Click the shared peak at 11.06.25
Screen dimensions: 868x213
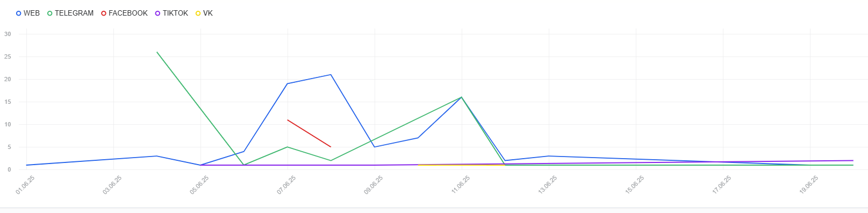(x=461, y=97)
